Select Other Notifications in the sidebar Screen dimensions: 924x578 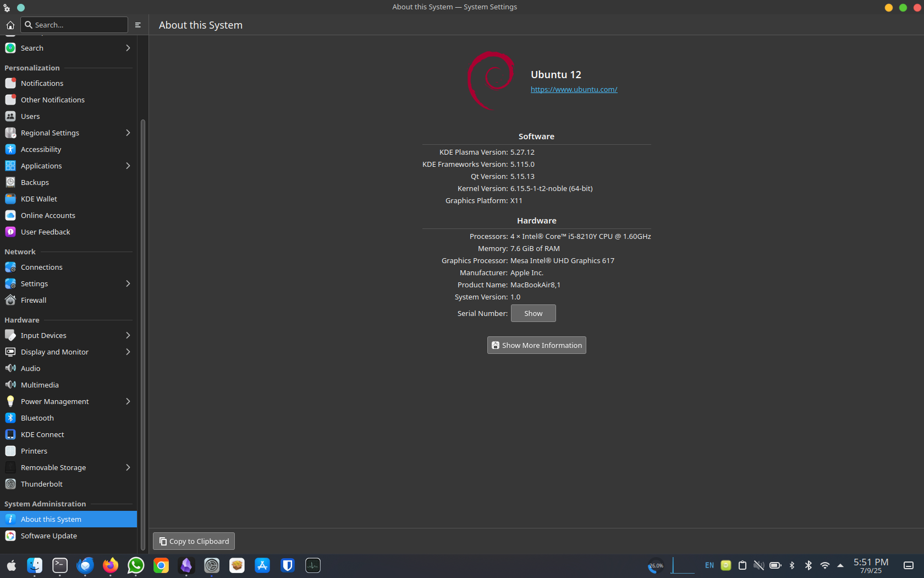68,100
